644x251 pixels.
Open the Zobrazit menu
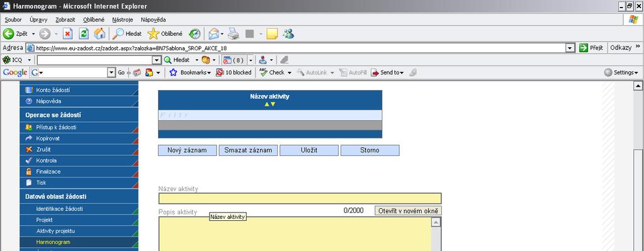tap(65, 20)
